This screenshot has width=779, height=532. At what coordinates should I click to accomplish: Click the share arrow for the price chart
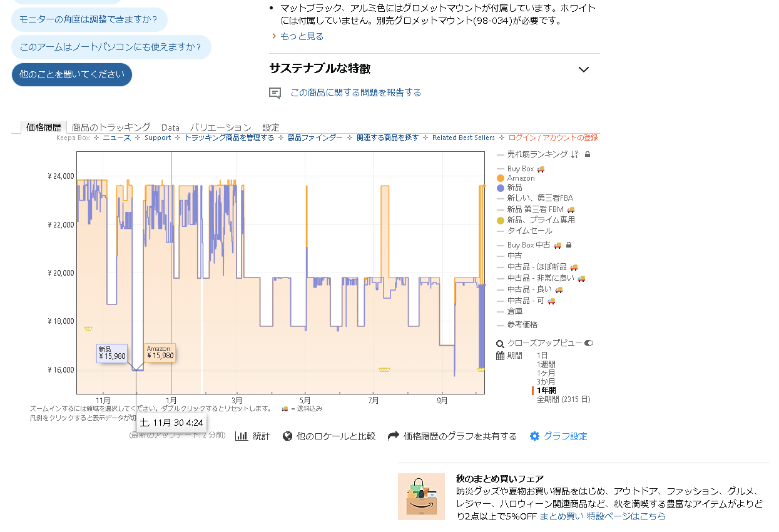(393, 436)
